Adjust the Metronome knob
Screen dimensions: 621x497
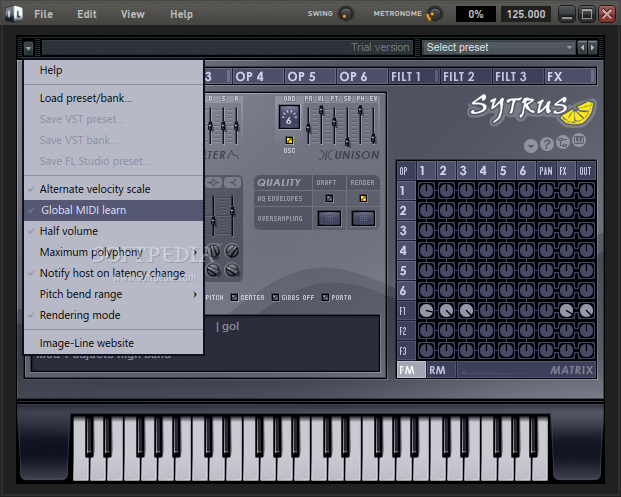pos(434,14)
